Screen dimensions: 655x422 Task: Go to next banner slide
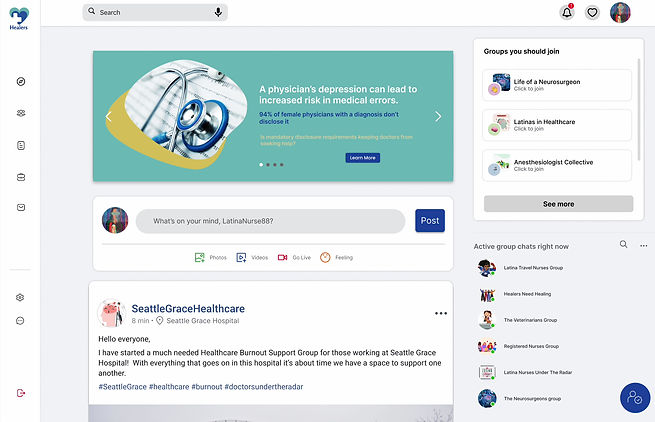pyautogui.click(x=438, y=117)
